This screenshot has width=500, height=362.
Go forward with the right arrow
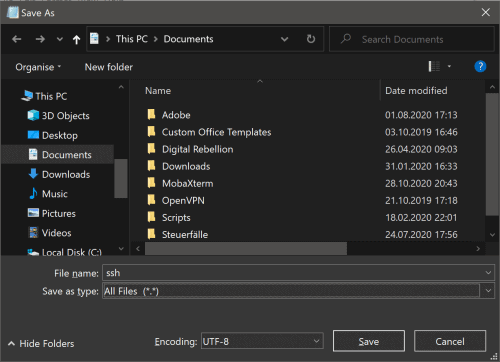(40, 39)
